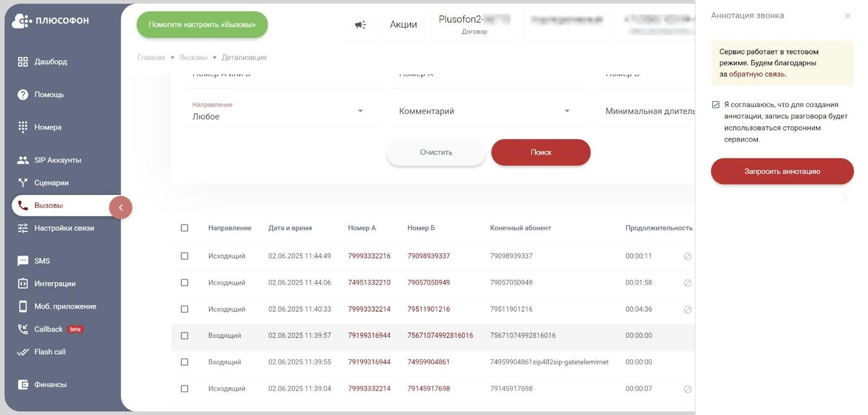Collapse the sidebar with the red chevron

coord(120,208)
